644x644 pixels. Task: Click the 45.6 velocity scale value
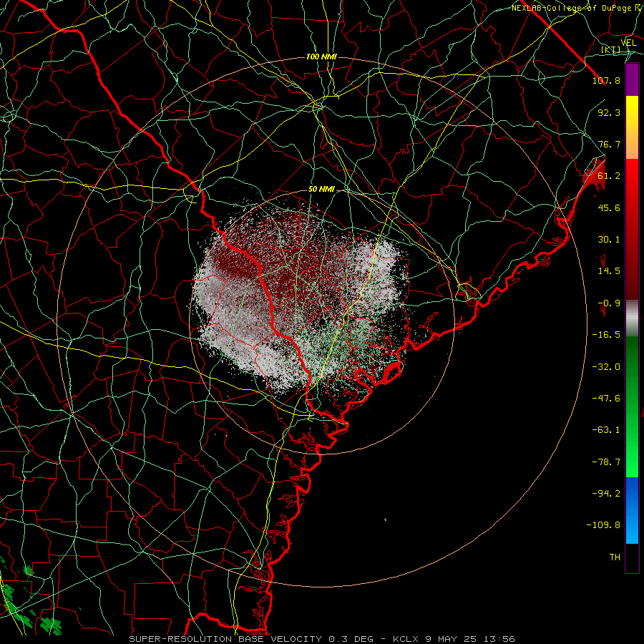609,208
